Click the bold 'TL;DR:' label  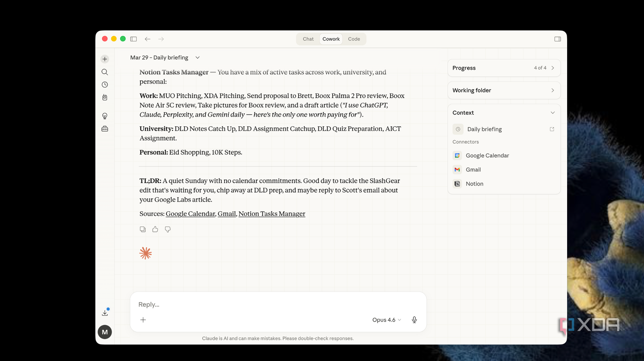(x=150, y=181)
